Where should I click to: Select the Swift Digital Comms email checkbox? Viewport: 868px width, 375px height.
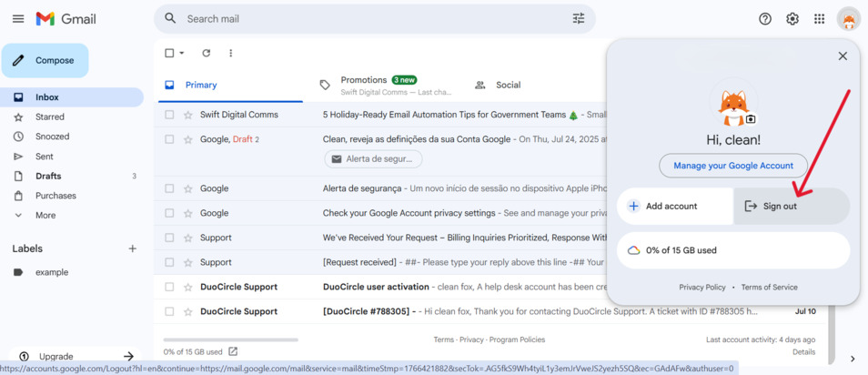tap(169, 115)
